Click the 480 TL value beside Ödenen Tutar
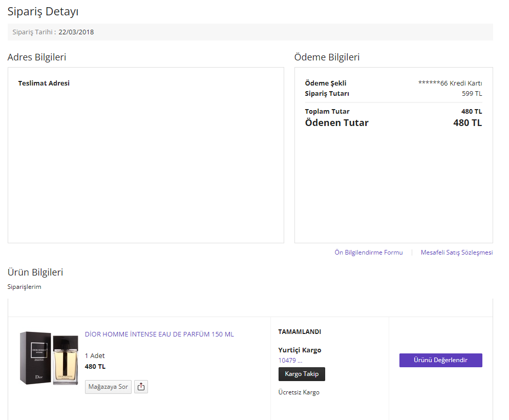509x420 pixels. tap(468, 123)
